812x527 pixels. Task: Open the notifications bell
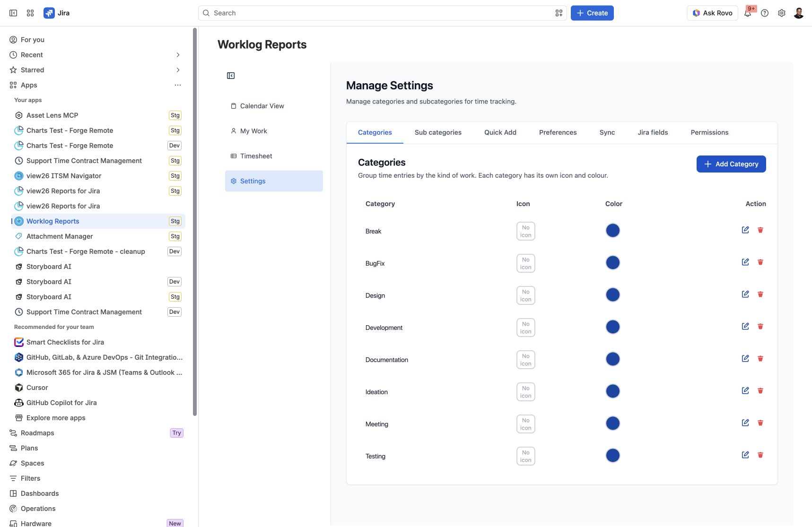click(x=748, y=13)
